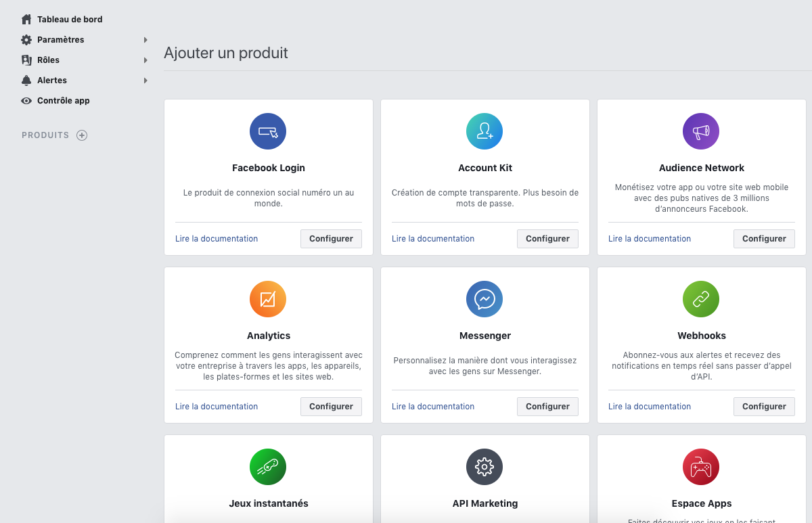
Task: Click the Facebook Login product icon
Action: click(268, 131)
